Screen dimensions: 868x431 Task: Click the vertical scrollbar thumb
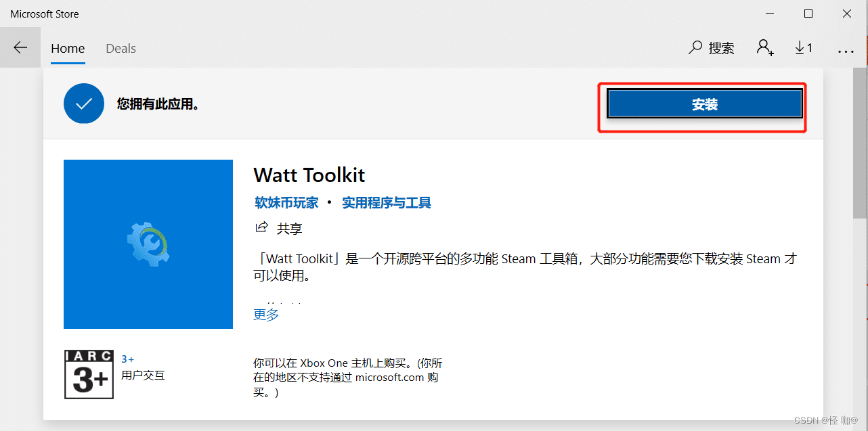point(860,143)
